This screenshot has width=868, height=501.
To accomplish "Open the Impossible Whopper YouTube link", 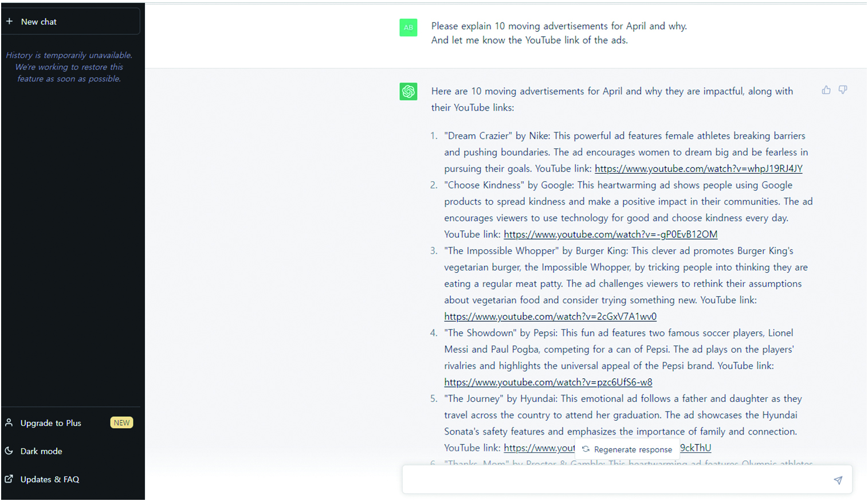I will (x=550, y=316).
